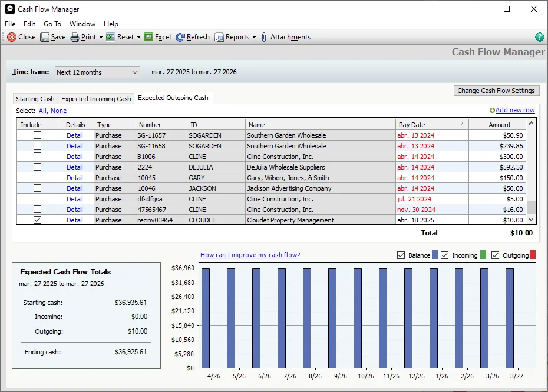The width and height of the screenshot is (548, 392).
Task: Click the Reset toolbar icon
Action: pos(111,37)
